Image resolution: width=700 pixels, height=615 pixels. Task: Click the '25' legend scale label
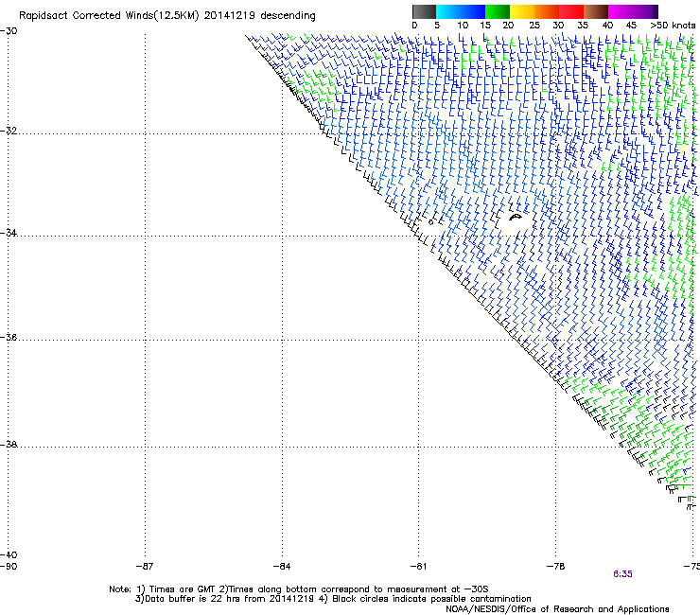pyautogui.click(x=534, y=26)
